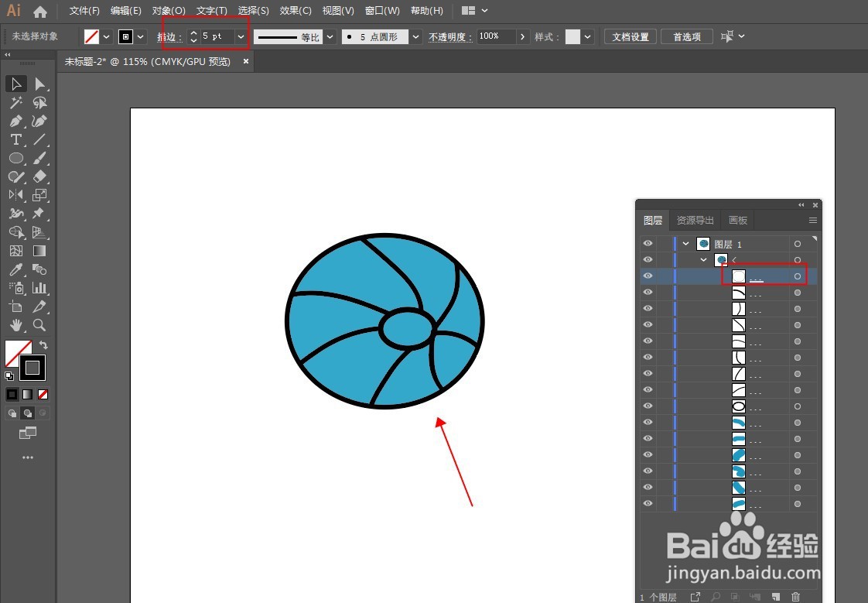Select the Eyedropper tool

(x=16, y=269)
